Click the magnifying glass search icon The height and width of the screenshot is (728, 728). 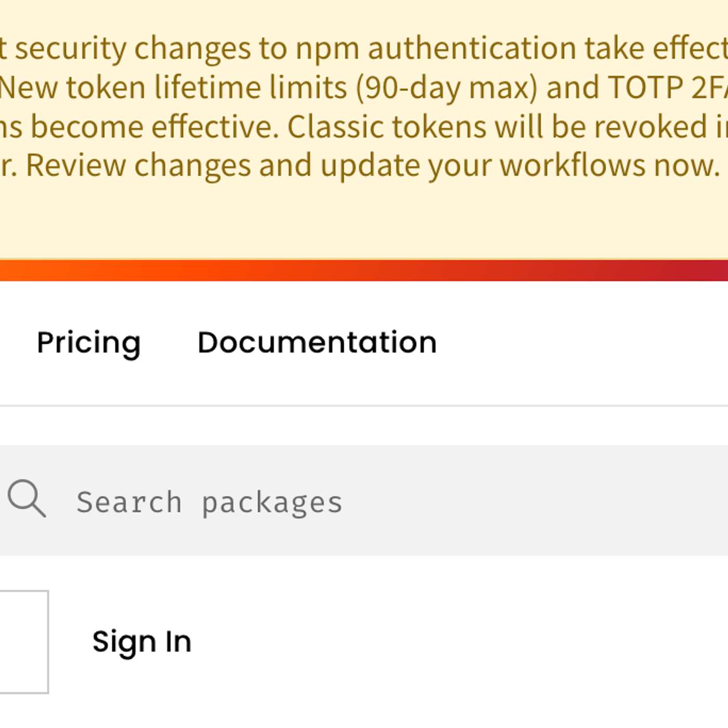27,499
